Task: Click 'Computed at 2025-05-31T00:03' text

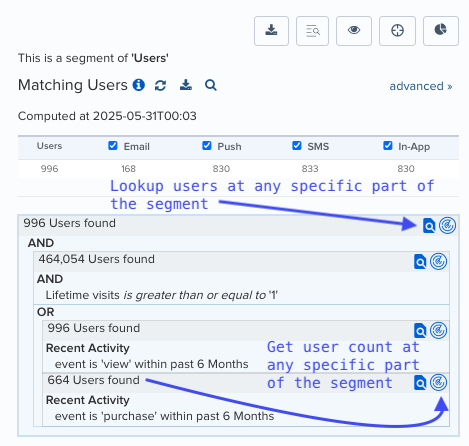Action: point(107,116)
